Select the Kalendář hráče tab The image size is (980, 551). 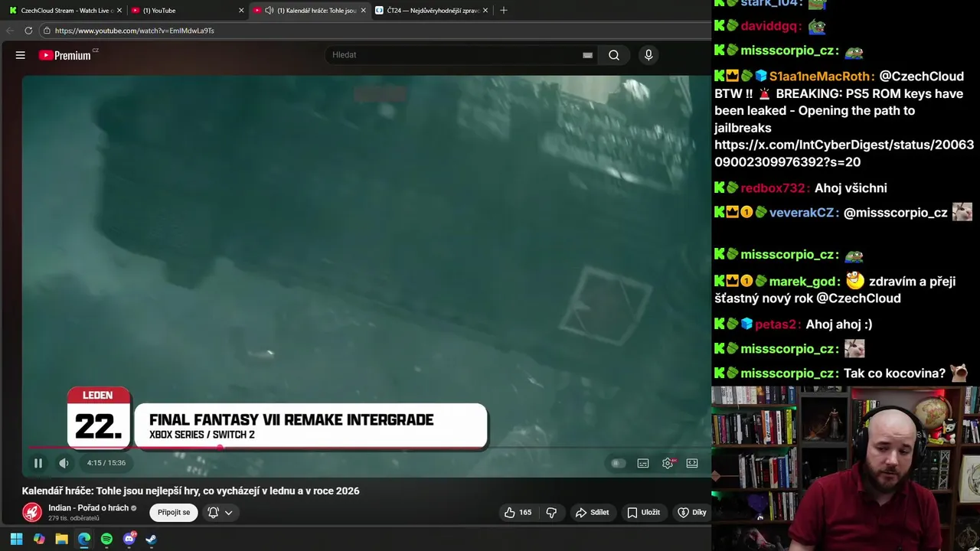(x=320, y=11)
